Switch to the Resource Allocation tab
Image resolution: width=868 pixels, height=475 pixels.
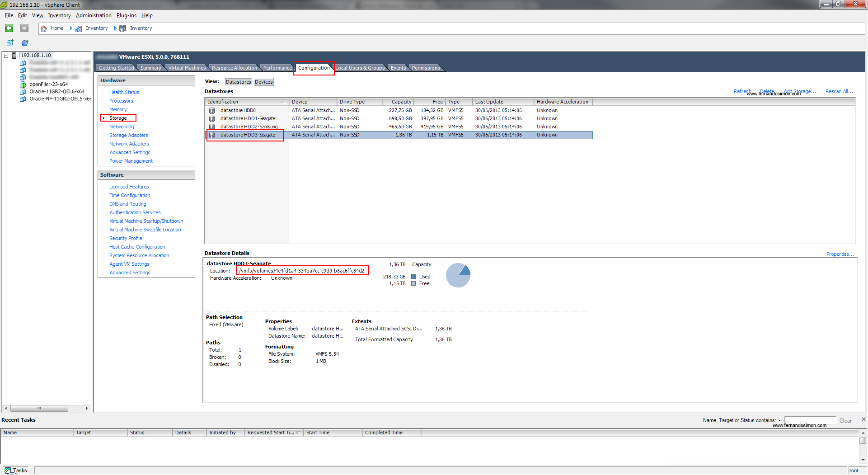[234, 68]
